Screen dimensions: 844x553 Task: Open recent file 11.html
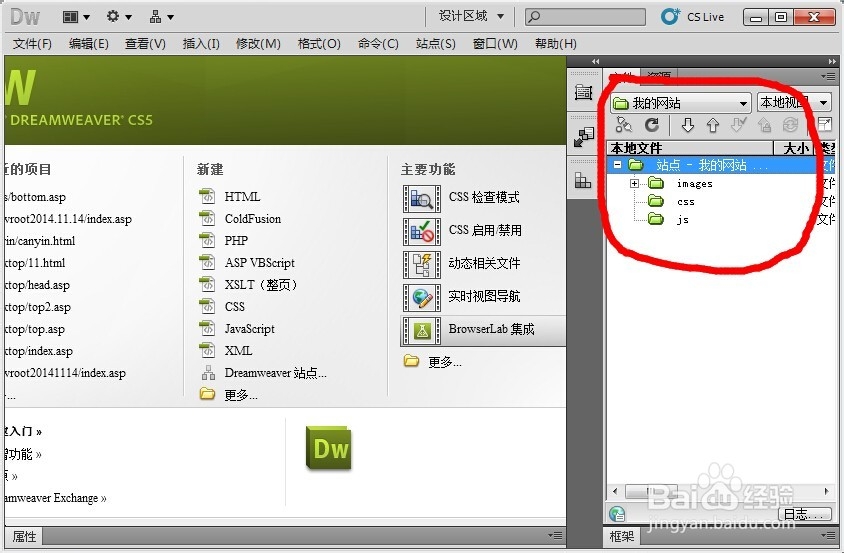pyautogui.click(x=34, y=263)
